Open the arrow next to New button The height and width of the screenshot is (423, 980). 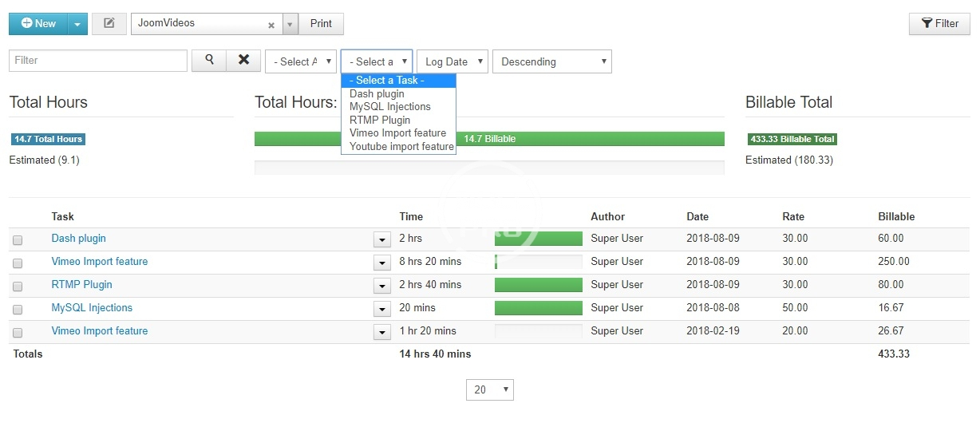[77, 24]
